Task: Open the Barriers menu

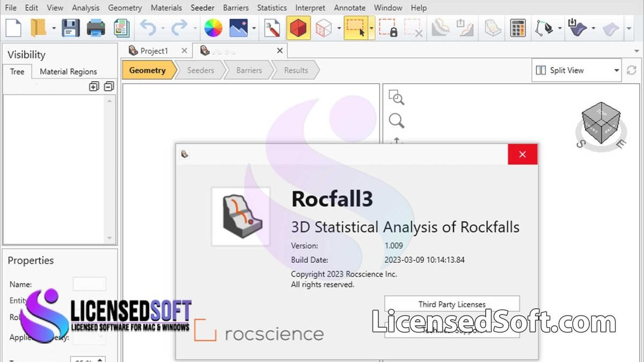Action: [236, 8]
